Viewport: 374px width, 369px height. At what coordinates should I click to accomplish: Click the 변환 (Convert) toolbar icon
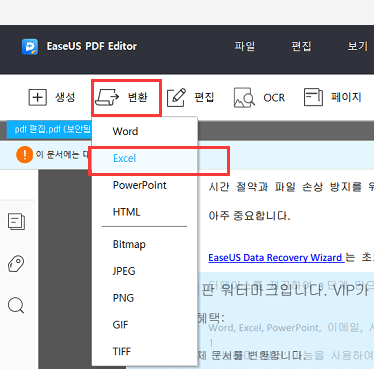point(107,97)
